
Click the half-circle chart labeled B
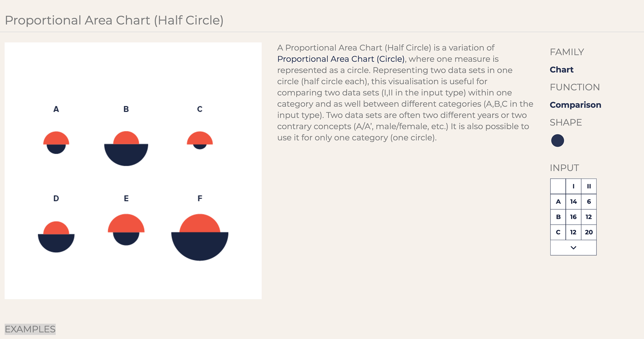pyautogui.click(x=126, y=148)
